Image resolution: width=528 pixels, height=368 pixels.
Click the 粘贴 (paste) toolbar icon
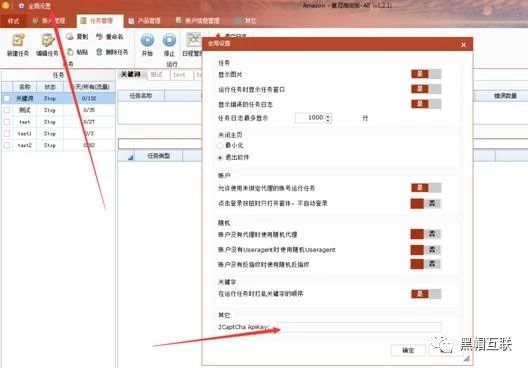[x=70, y=52]
